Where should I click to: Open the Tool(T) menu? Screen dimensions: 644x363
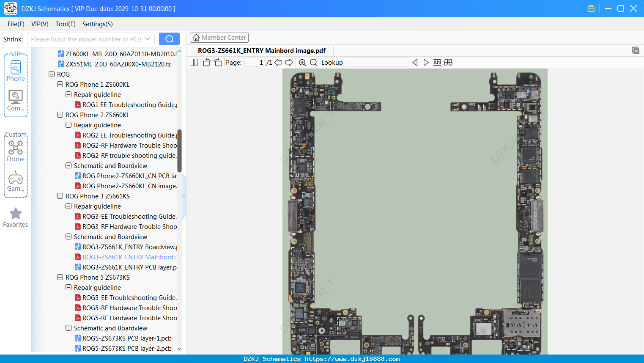(66, 24)
